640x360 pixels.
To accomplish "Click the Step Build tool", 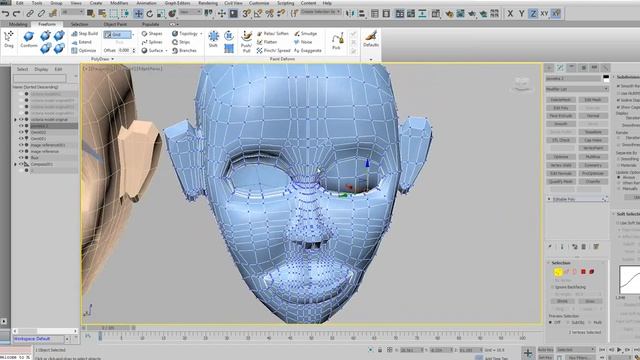I will click(84, 33).
